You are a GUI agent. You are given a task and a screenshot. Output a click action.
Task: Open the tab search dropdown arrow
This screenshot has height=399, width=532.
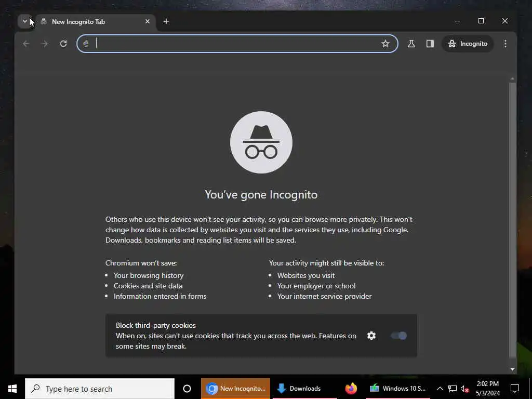[x=24, y=21]
